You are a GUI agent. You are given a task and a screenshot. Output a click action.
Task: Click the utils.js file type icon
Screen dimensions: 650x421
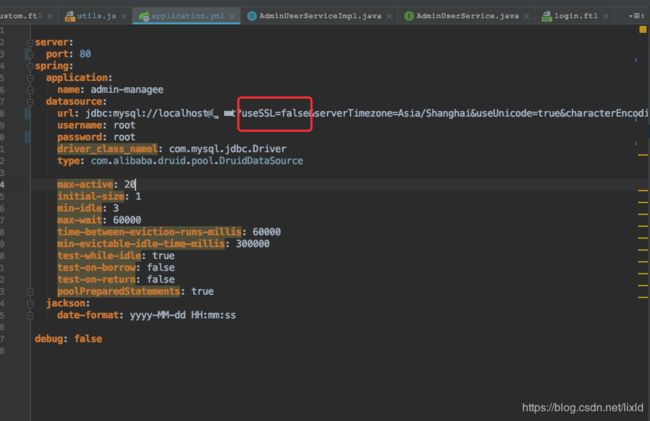[x=70, y=16]
